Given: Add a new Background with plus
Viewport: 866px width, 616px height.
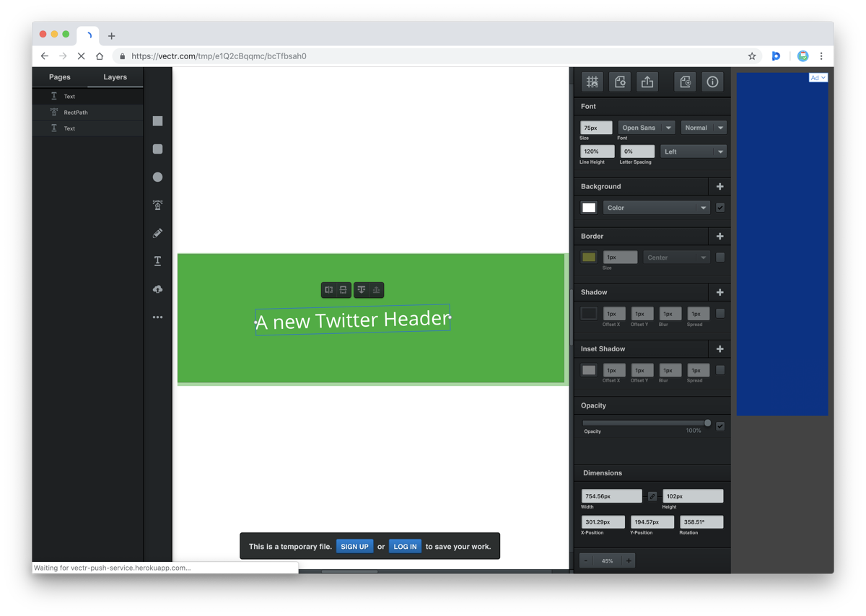Looking at the screenshot, I should point(720,187).
